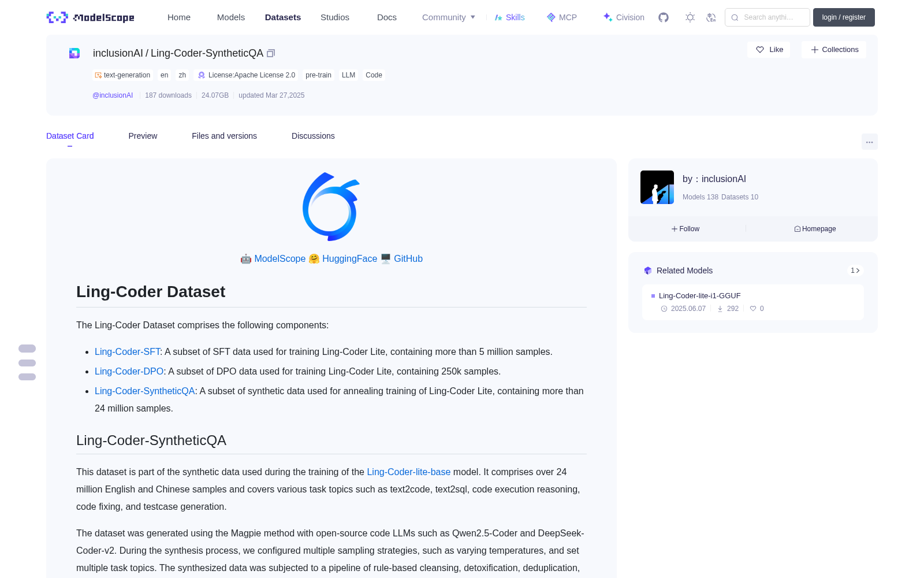Open the Docs nav section
The width and height of the screenshot is (924, 578).
[387, 17]
